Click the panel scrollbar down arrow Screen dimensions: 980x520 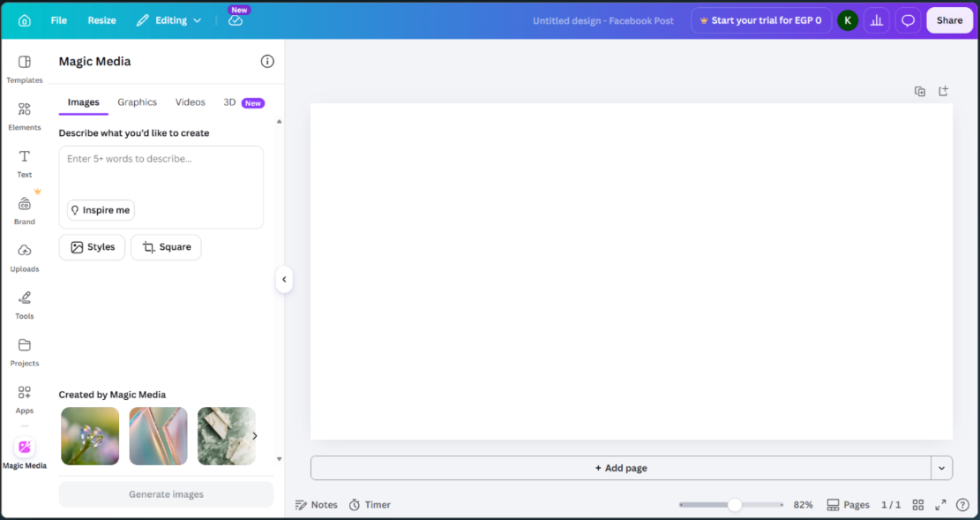click(280, 459)
